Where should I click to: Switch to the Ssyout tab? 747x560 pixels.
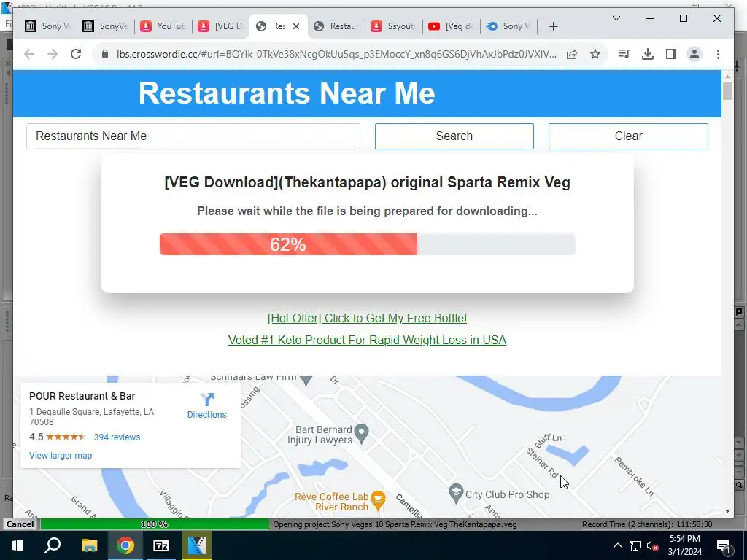point(395,26)
